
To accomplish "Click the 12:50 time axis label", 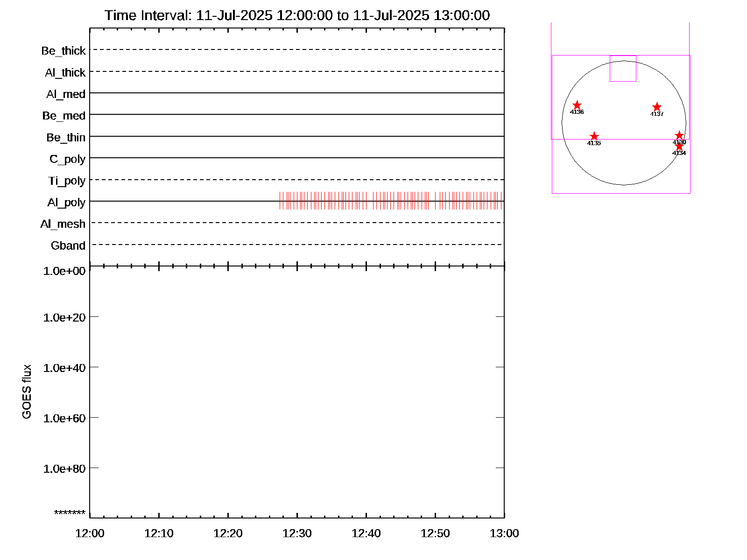I will click(x=435, y=533).
